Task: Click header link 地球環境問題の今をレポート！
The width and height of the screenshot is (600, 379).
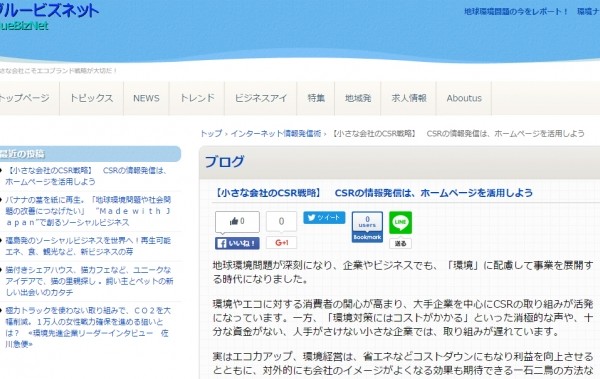Action: click(x=516, y=11)
